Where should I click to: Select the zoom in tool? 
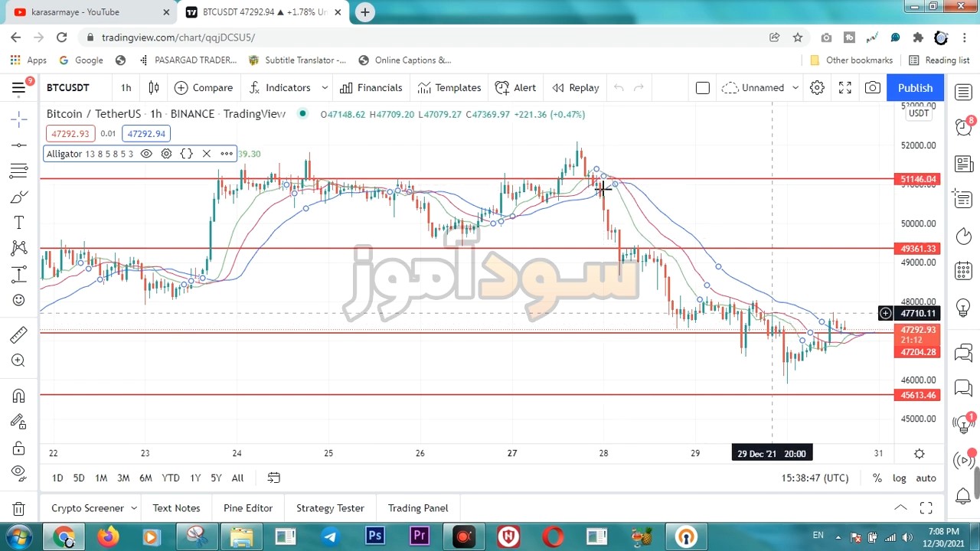click(x=19, y=360)
